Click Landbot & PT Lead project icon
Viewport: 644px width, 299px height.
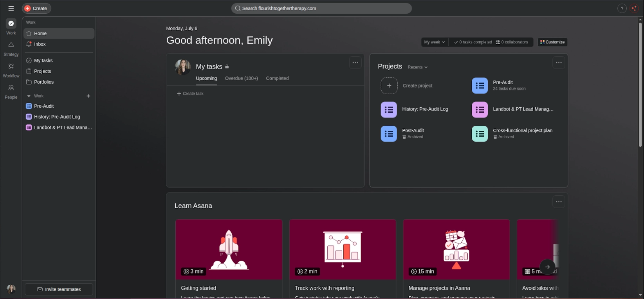click(480, 110)
